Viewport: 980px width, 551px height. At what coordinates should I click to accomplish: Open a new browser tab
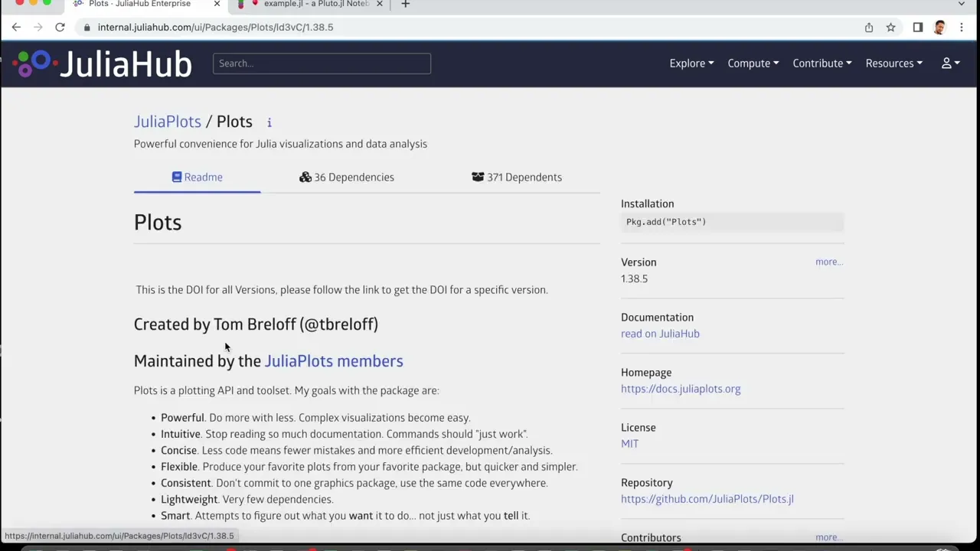[x=405, y=4]
